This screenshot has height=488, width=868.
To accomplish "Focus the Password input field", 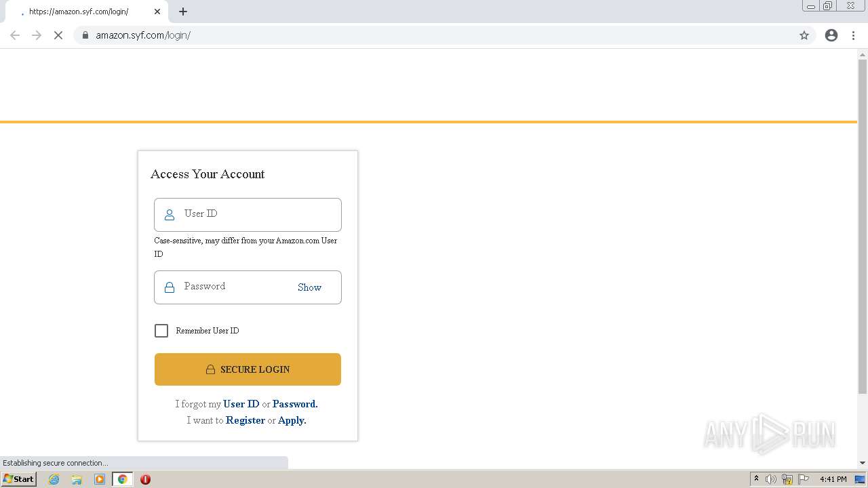I will [234, 287].
